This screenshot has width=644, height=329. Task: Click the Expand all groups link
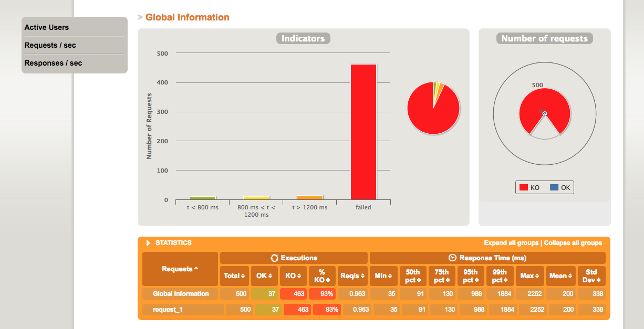click(511, 243)
